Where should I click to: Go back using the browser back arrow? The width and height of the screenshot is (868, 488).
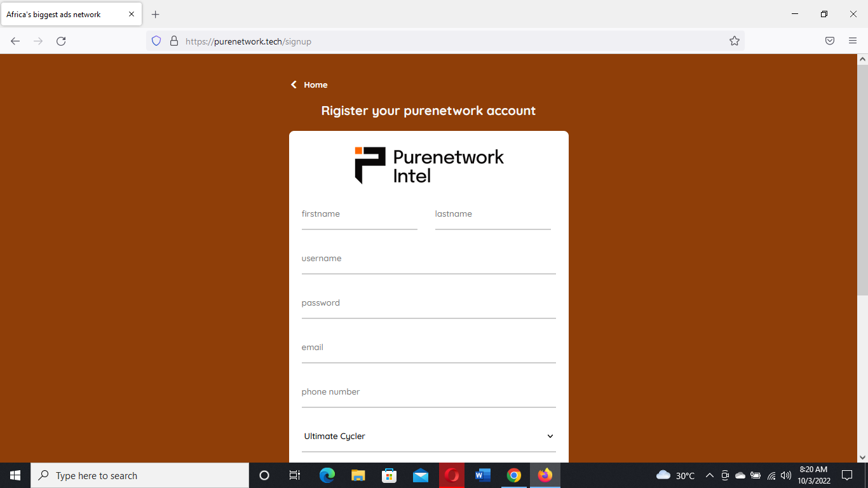(15, 41)
